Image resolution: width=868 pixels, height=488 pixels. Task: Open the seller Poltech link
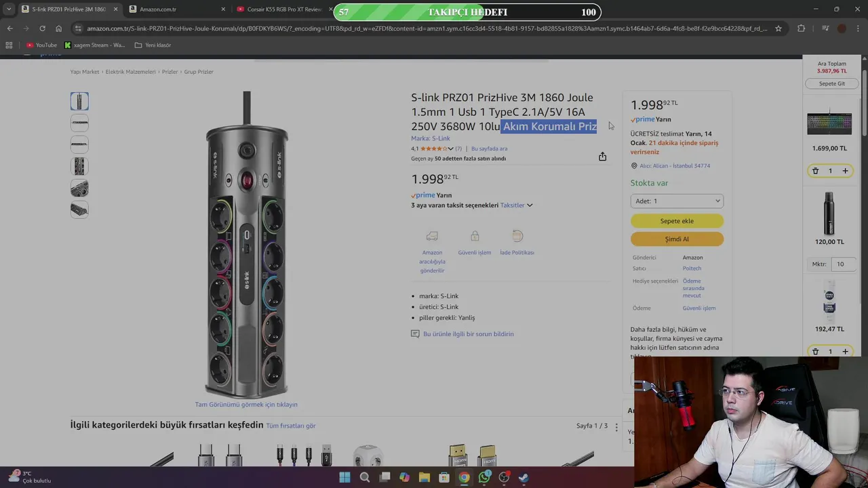click(692, 268)
